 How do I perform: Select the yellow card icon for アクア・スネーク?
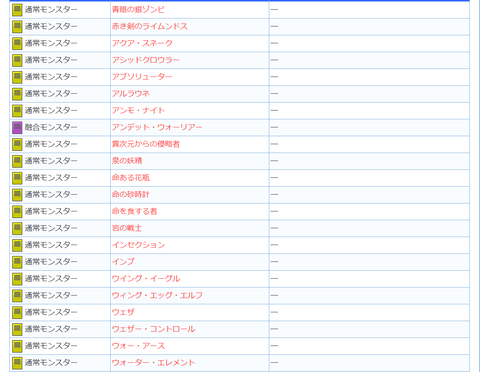pos(17,43)
